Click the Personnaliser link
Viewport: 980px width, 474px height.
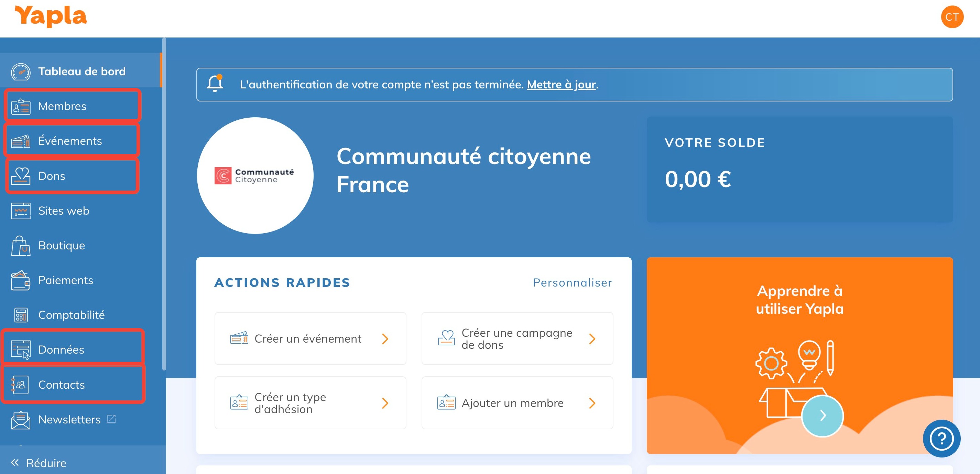[572, 283]
